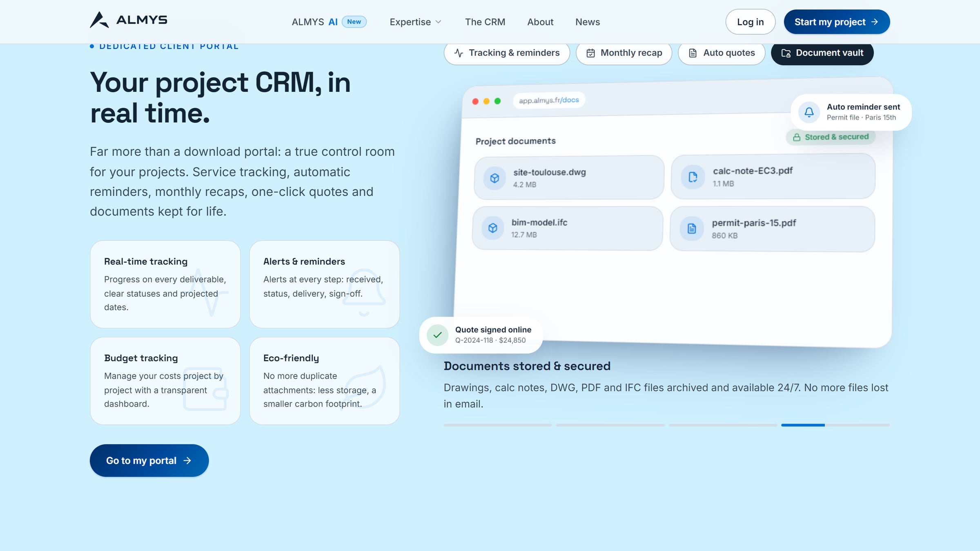980x551 pixels.
Task: Click the file icon for calc-note-EC3.pdf
Action: coord(693,177)
